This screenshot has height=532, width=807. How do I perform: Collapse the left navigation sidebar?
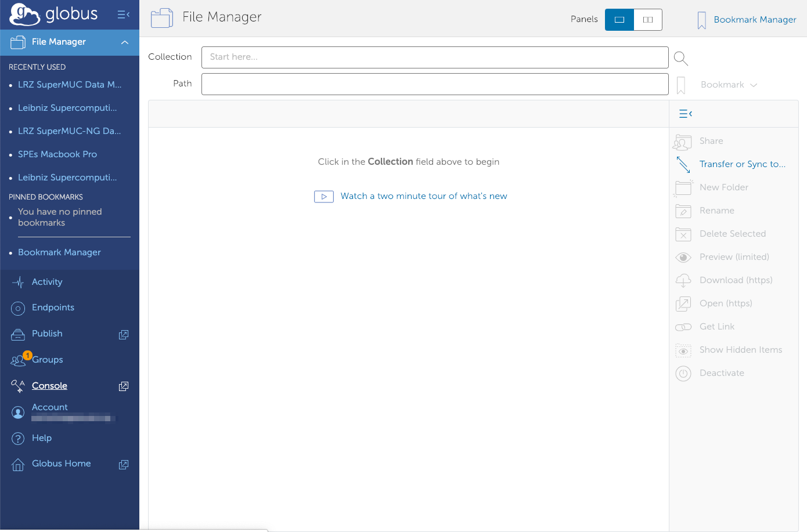(x=123, y=15)
